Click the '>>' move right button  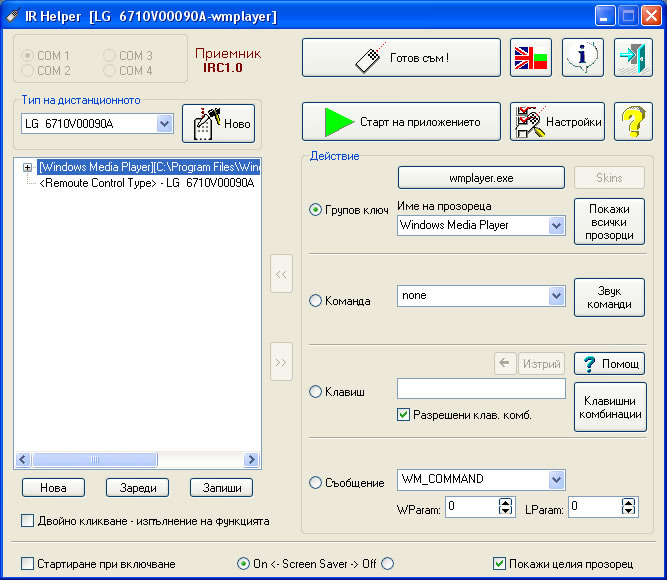pyautogui.click(x=281, y=362)
